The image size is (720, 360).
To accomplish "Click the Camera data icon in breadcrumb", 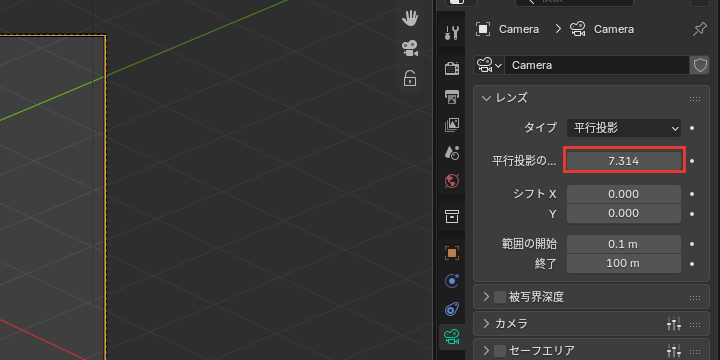I will tap(578, 29).
